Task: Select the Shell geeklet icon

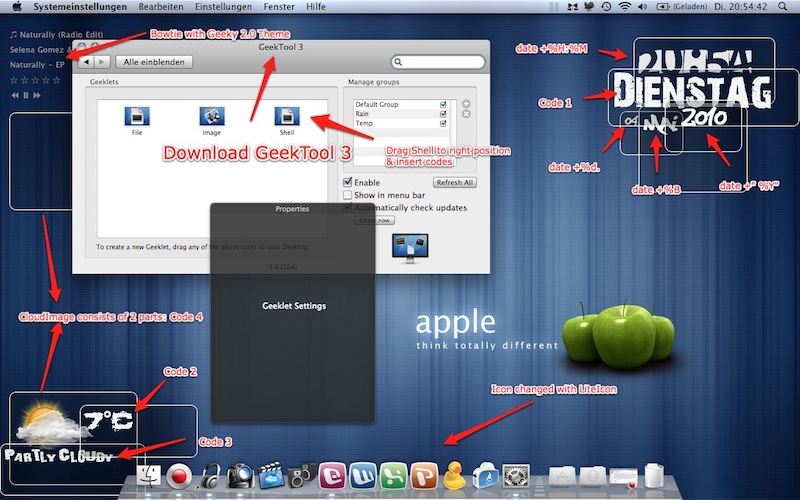Action: tap(287, 117)
